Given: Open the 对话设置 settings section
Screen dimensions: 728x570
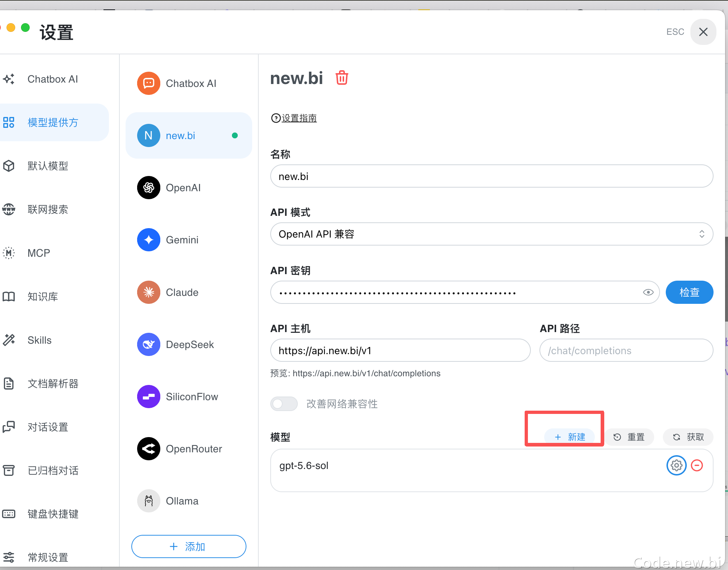Looking at the screenshot, I should (x=54, y=427).
